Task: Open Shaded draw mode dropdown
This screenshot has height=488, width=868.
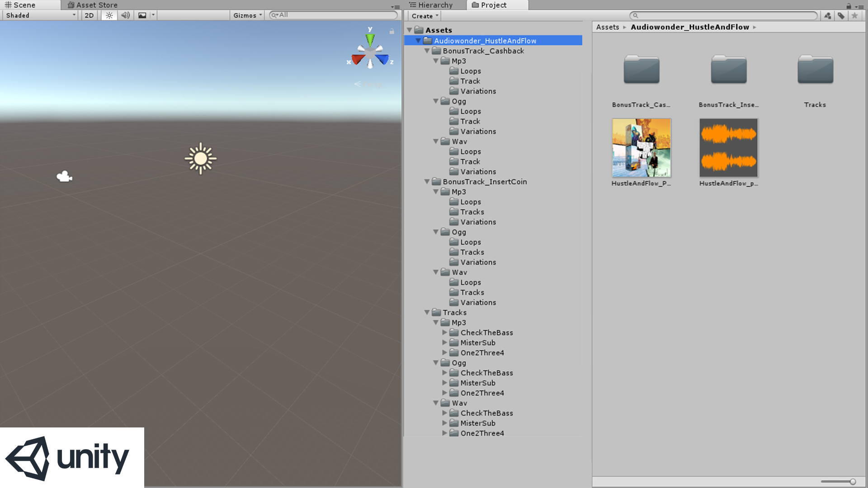Action: (40, 15)
